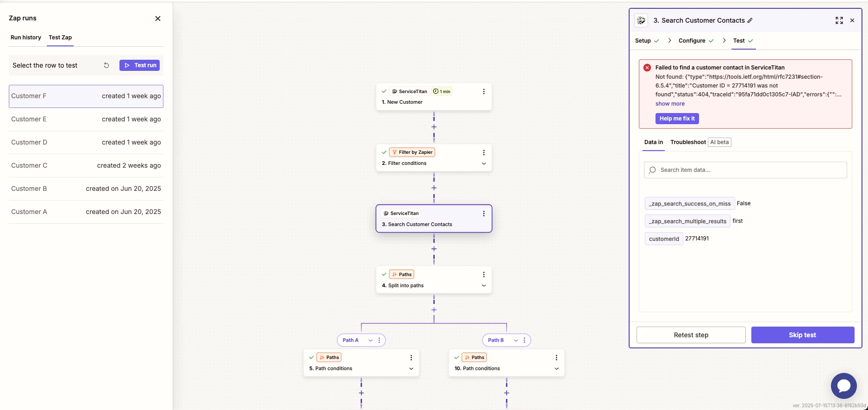The width and height of the screenshot is (868, 410).
Task: Click the customerId value 27714191
Action: coord(697,239)
